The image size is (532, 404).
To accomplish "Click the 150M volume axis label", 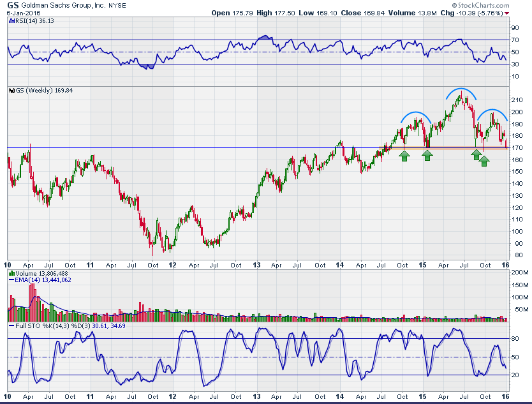I will [x=520, y=285].
